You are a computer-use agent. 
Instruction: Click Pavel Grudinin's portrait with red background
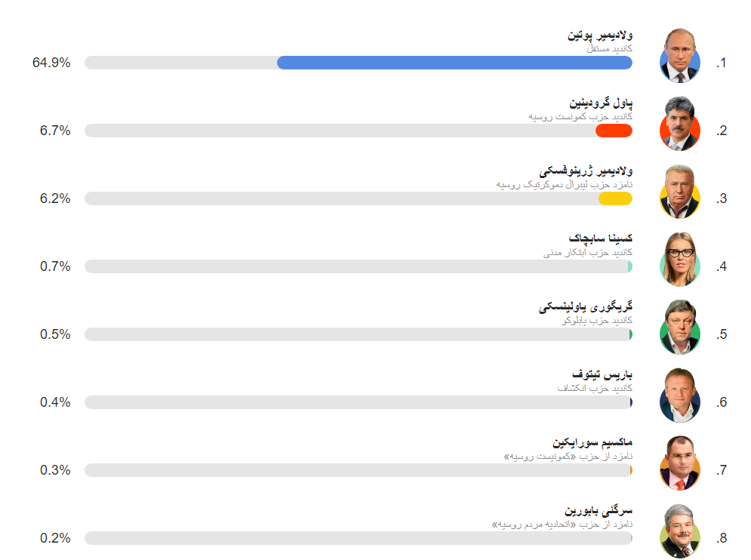click(679, 124)
